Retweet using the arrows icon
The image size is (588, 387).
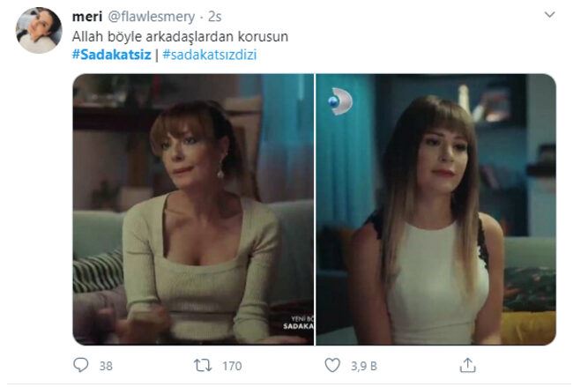(x=203, y=365)
